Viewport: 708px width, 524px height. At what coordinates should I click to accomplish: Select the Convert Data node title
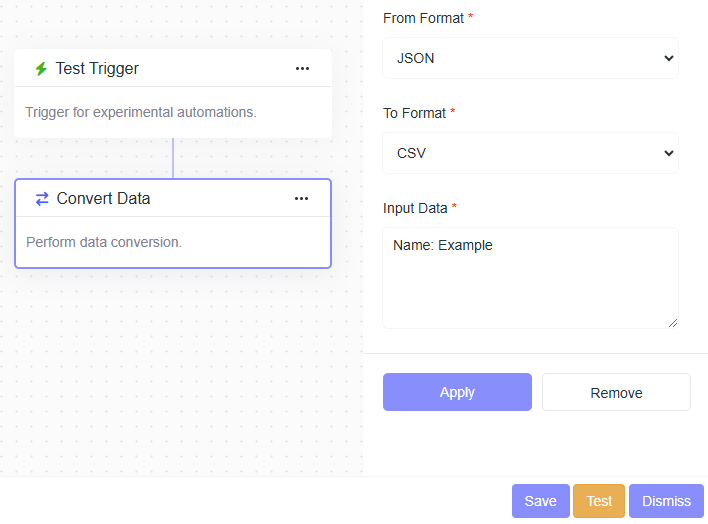[x=103, y=199]
